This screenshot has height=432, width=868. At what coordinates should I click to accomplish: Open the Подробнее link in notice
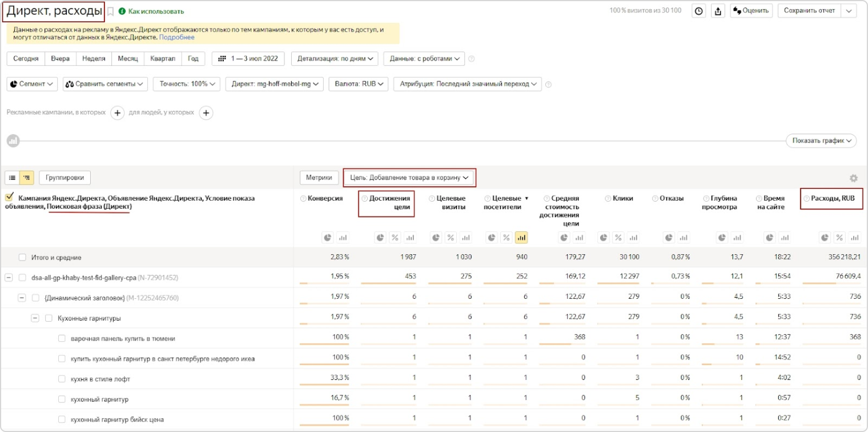176,37
